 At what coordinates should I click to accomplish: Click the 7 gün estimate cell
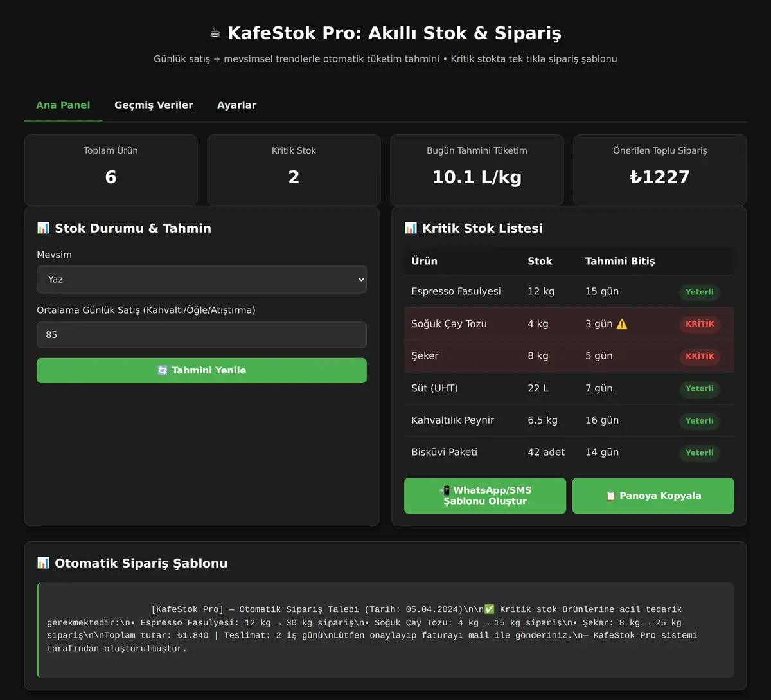point(599,388)
